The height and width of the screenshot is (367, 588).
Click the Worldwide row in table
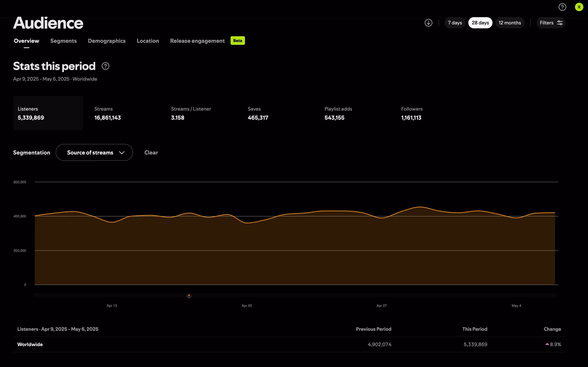click(30, 344)
